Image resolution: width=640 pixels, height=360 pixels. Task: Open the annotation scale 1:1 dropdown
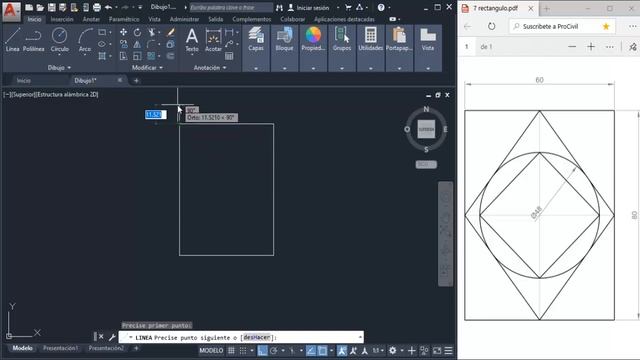[x=378, y=351]
